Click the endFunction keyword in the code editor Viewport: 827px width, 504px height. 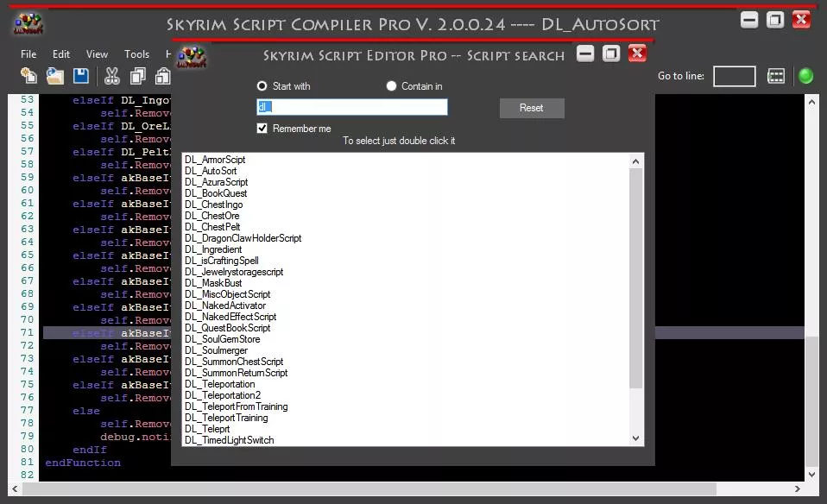pos(83,463)
